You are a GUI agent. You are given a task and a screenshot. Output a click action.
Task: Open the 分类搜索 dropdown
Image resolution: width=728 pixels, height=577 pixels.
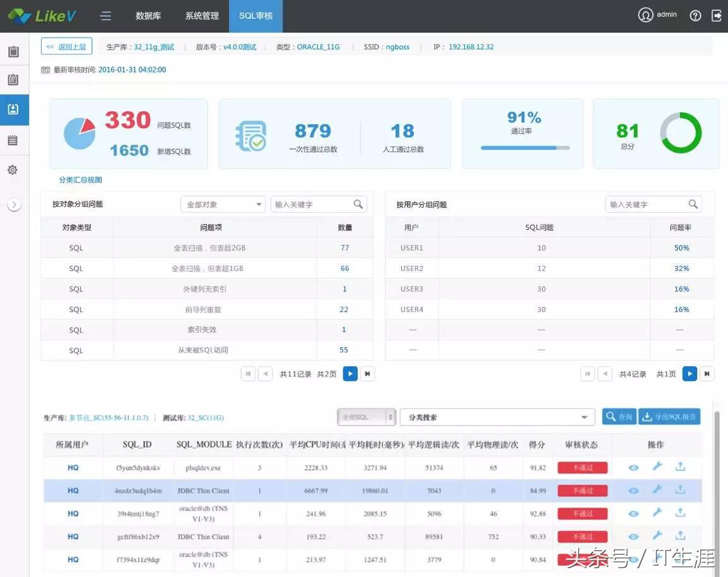497,417
